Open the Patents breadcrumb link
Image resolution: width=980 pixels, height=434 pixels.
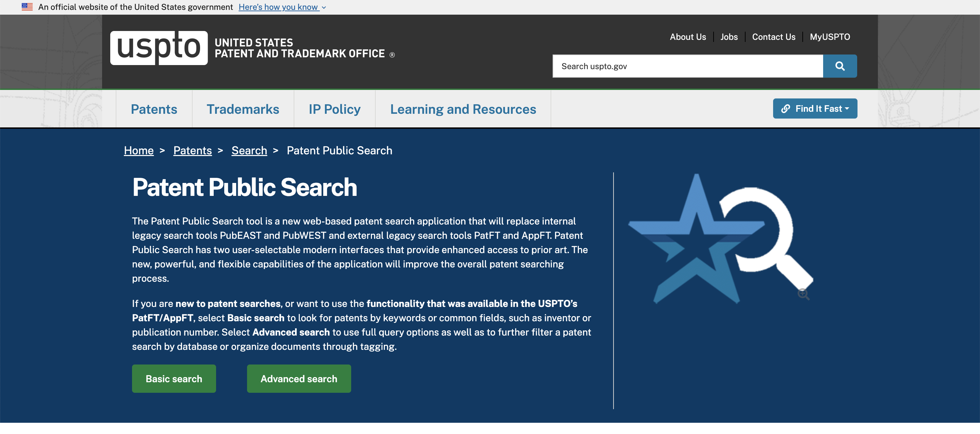193,151
